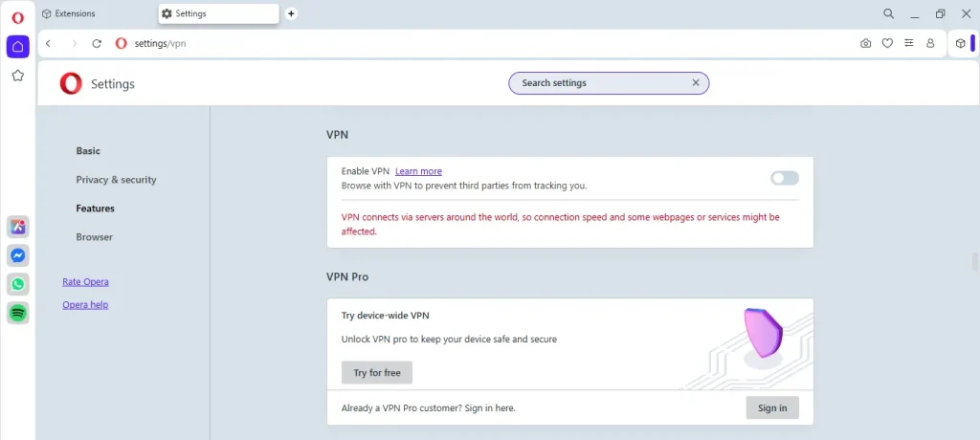Open Easy Setup sliders icon
Image resolution: width=980 pixels, height=440 pixels.
pos(909,44)
